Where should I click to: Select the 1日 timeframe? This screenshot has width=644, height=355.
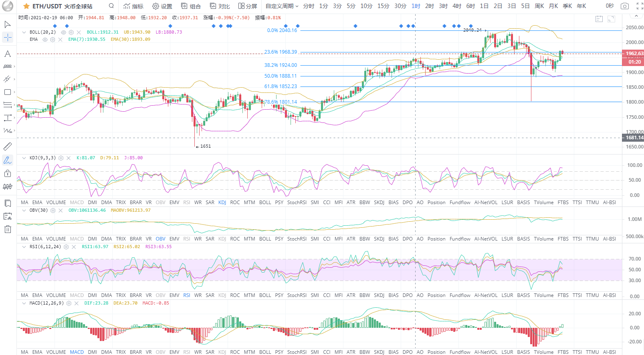click(484, 6)
